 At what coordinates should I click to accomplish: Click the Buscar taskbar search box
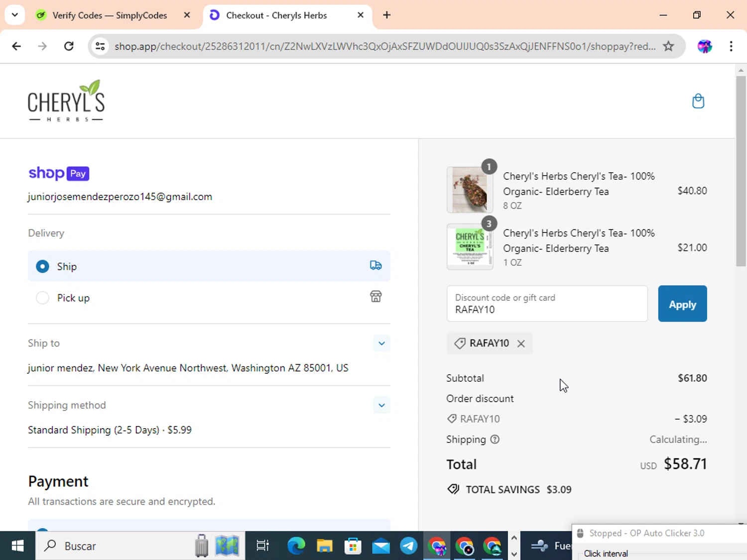click(140, 546)
